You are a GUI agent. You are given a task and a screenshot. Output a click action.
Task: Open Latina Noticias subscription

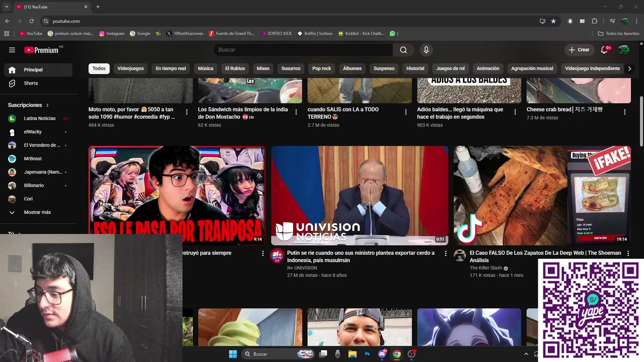point(38,118)
